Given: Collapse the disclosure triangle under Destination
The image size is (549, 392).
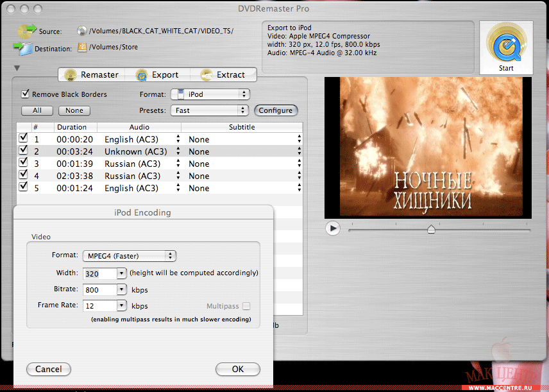Looking at the screenshot, I should [17, 68].
